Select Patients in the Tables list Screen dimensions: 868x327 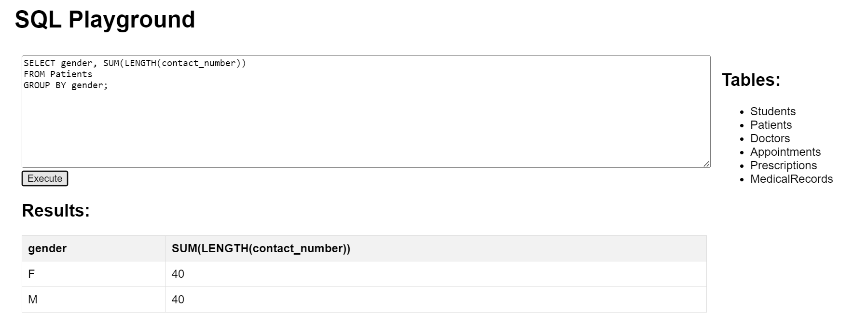tap(771, 125)
